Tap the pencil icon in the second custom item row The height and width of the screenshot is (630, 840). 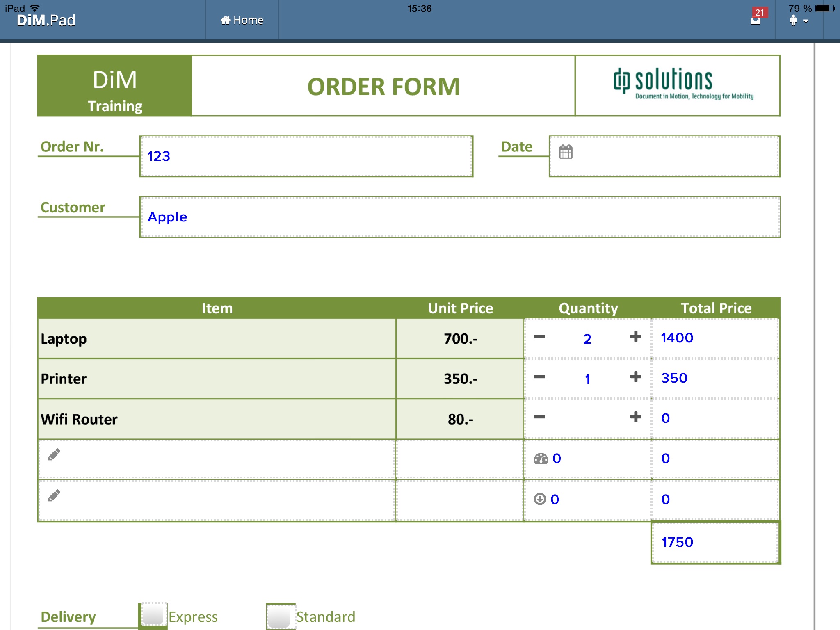(54, 495)
